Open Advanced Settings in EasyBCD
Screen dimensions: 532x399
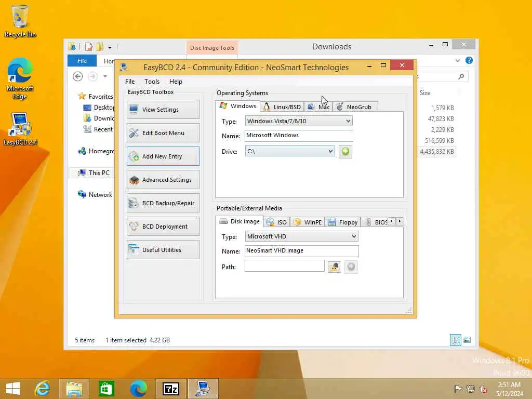(x=163, y=179)
